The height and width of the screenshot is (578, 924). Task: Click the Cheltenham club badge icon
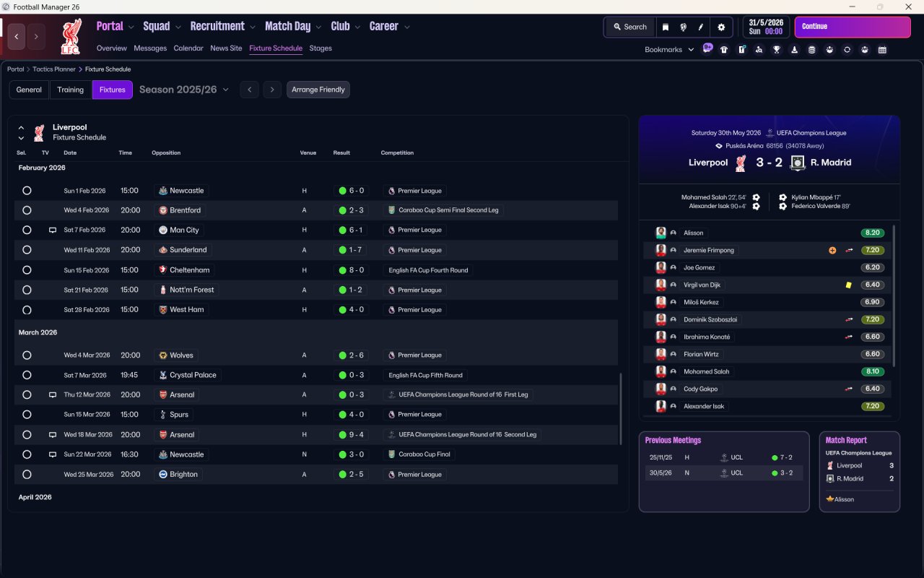163,270
